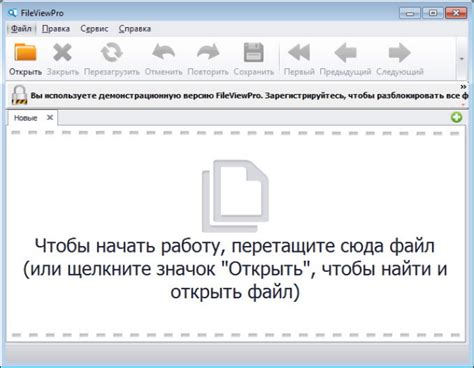
Task: Close the Новые tab
Action: click(x=50, y=117)
